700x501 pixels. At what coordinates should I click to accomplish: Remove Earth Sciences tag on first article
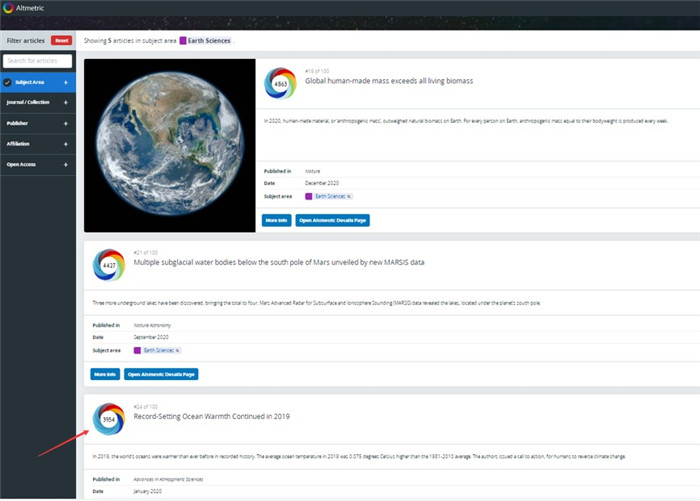tap(349, 196)
